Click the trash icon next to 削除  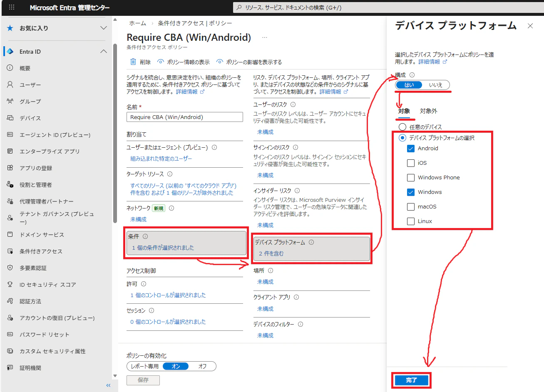pyautogui.click(x=133, y=62)
